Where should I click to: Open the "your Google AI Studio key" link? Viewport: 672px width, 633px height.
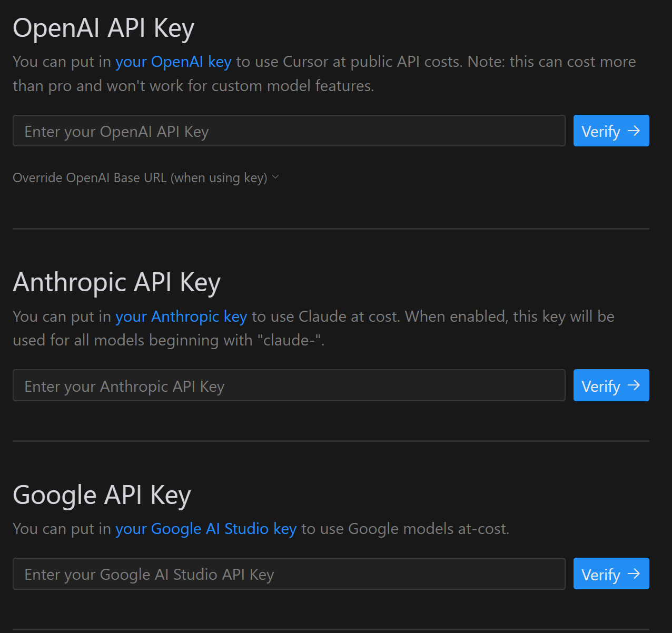click(x=206, y=529)
